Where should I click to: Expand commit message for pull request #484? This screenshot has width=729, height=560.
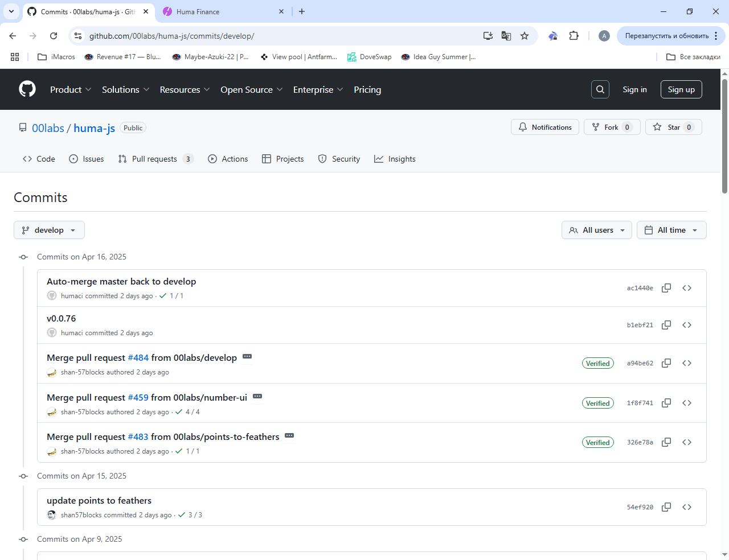click(x=247, y=356)
